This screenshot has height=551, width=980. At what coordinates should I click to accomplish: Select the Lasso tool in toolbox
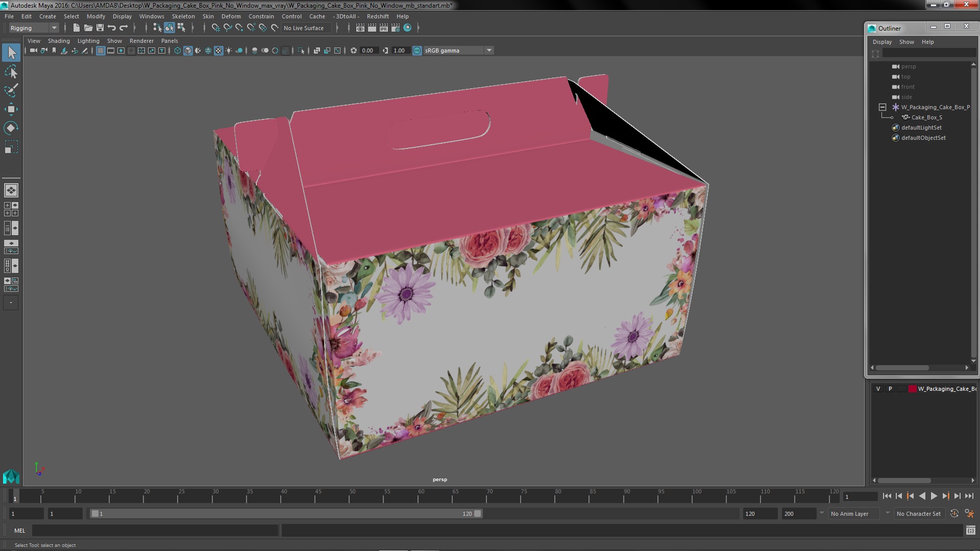[x=11, y=72]
